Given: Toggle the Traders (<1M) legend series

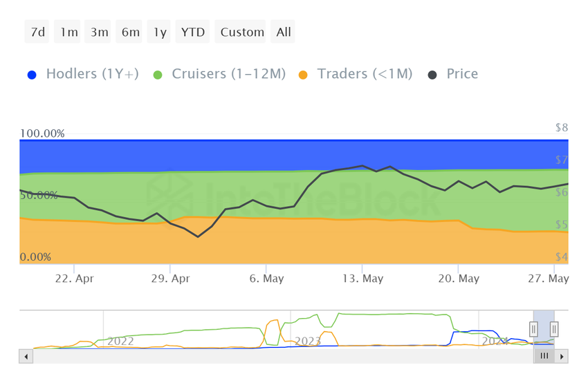Looking at the screenshot, I should click(364, 74).
